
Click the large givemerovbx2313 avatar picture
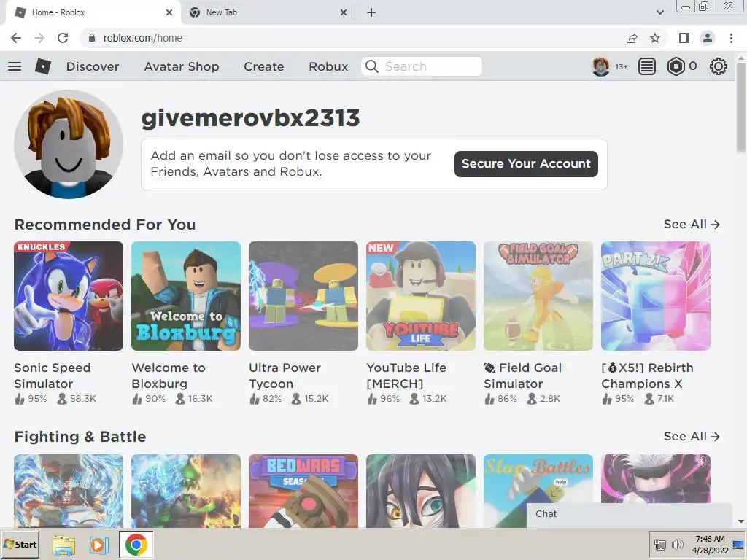click(69, 144)
